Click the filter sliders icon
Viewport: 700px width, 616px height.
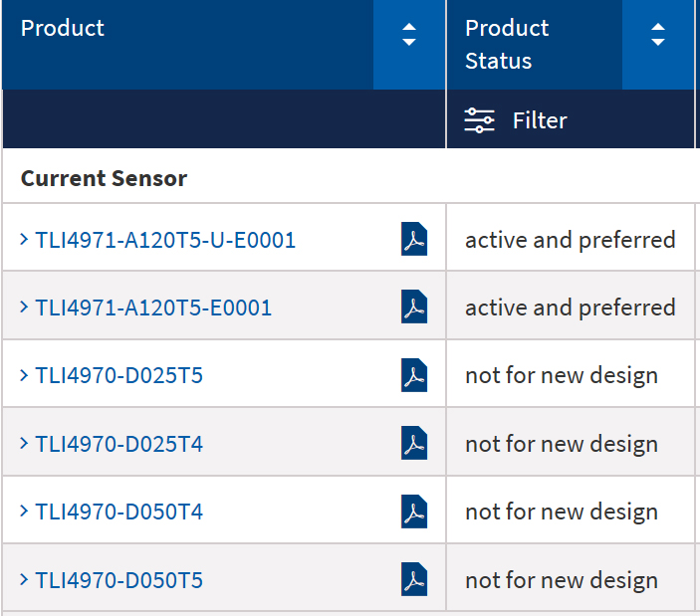tap(479, 120)
